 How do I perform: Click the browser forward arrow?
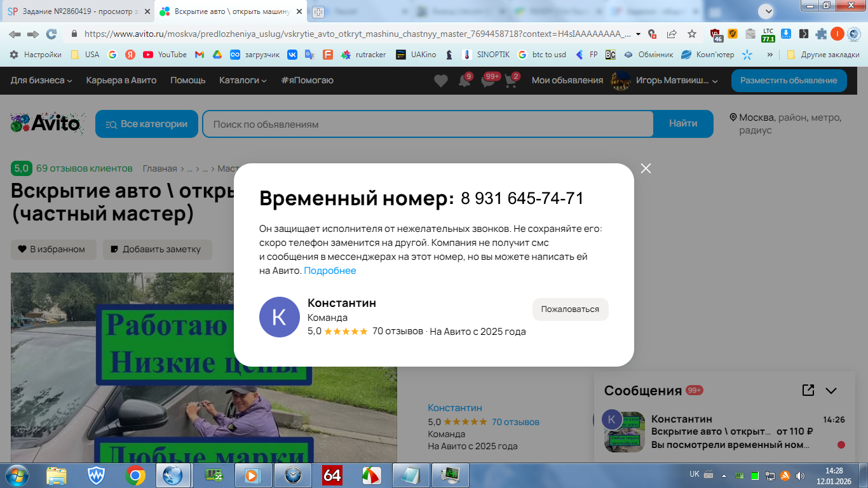pyautogui.click(x=33, y=34)
